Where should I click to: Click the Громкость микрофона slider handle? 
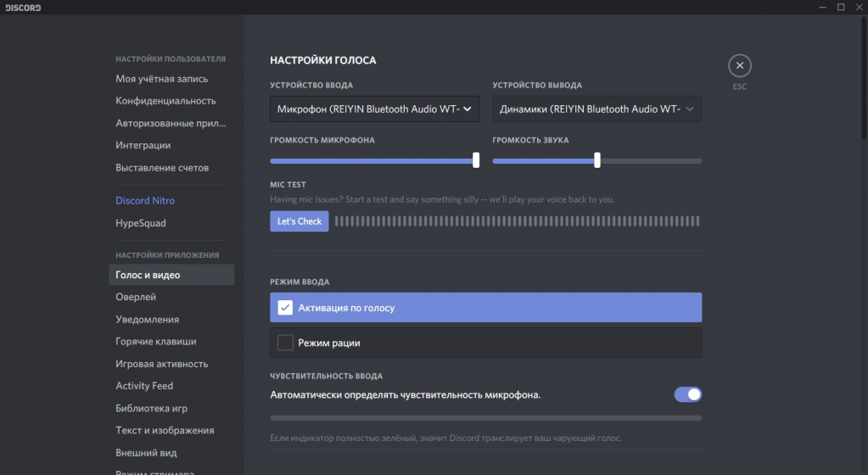pyautogui.click(x=476, y=160)
